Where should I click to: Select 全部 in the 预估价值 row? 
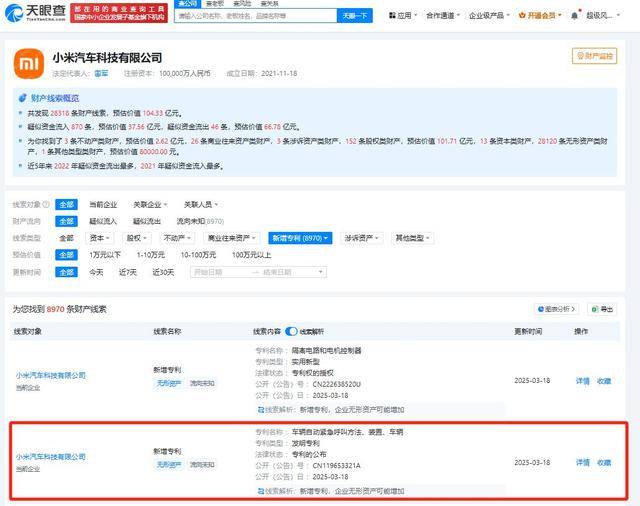[67, 255]
